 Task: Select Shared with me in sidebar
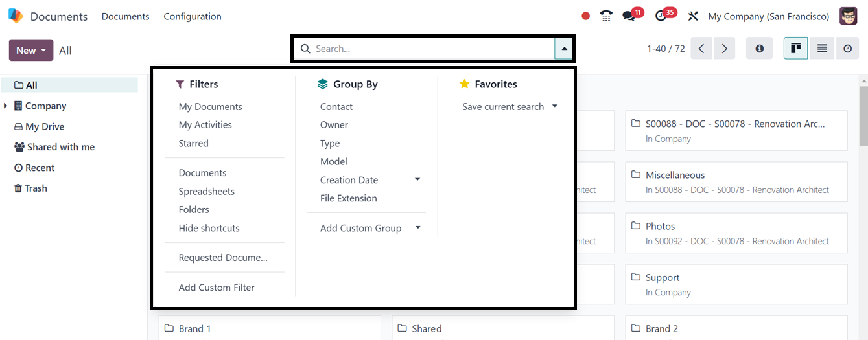click(61, 147)
